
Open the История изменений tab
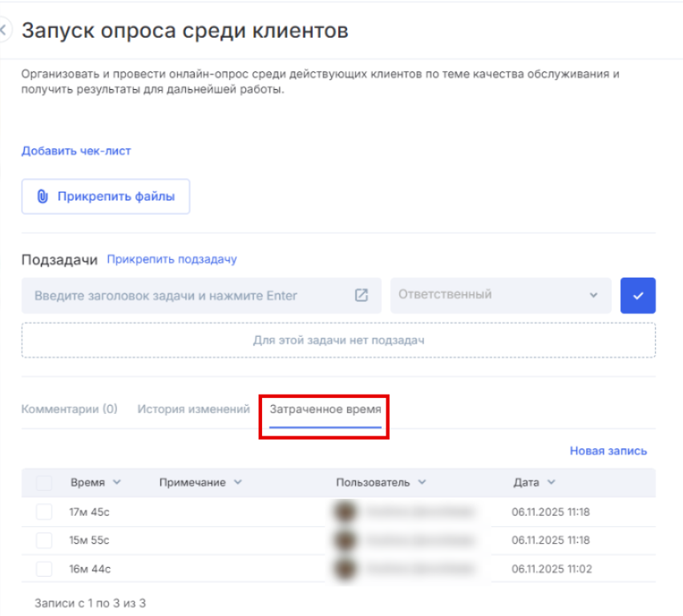coord(193,409)
